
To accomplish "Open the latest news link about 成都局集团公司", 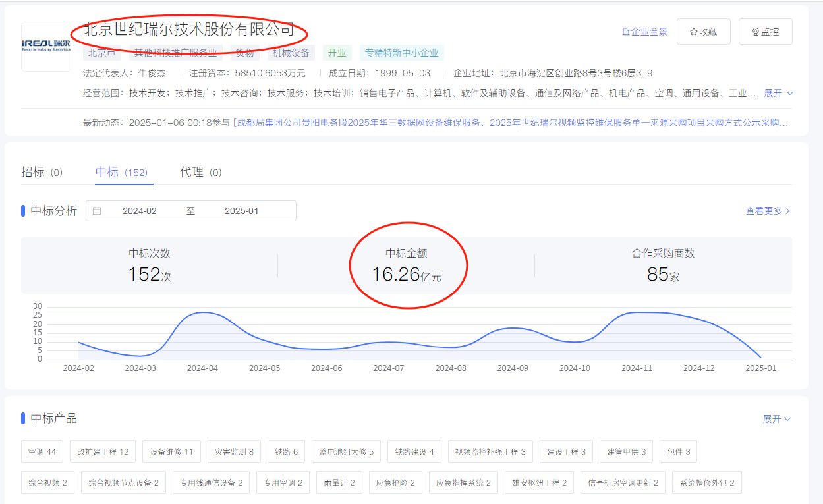I will click(x=511, y=123).
